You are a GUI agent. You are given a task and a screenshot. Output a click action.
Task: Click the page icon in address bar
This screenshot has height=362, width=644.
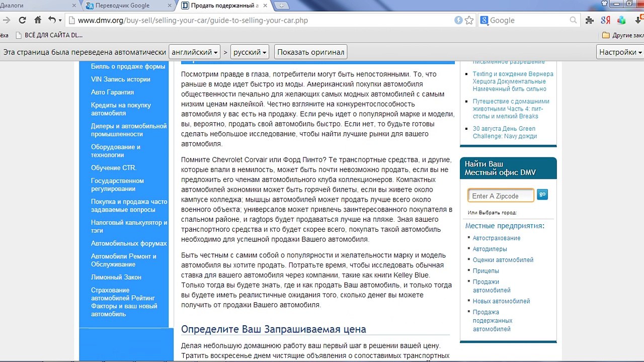[71, 21]
